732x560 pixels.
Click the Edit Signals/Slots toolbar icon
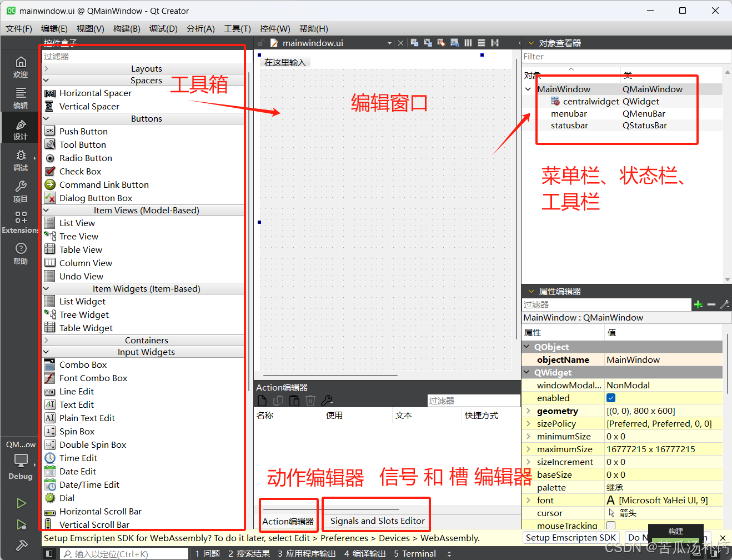(x=428, y=43)
